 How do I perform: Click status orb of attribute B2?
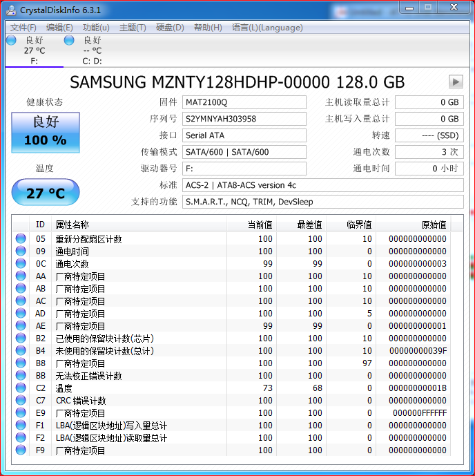point(21,339)
